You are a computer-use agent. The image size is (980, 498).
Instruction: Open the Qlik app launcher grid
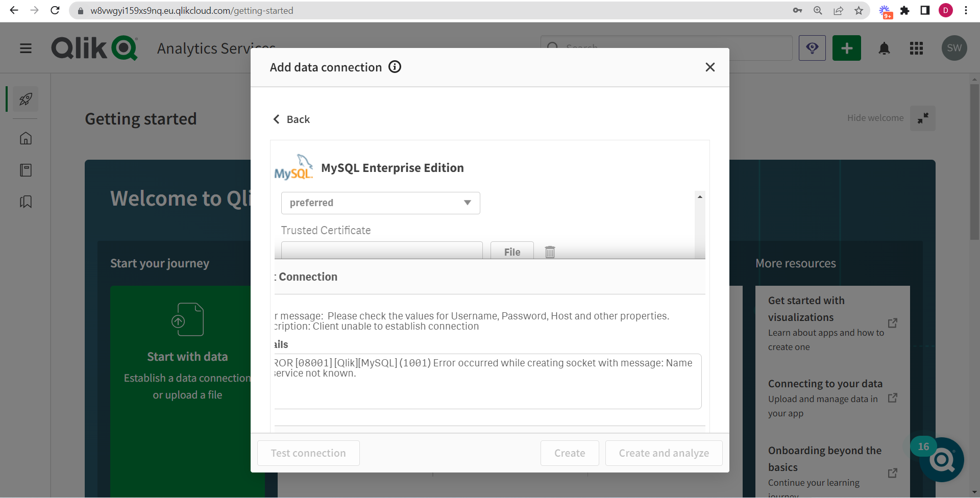tap(916, 48)
